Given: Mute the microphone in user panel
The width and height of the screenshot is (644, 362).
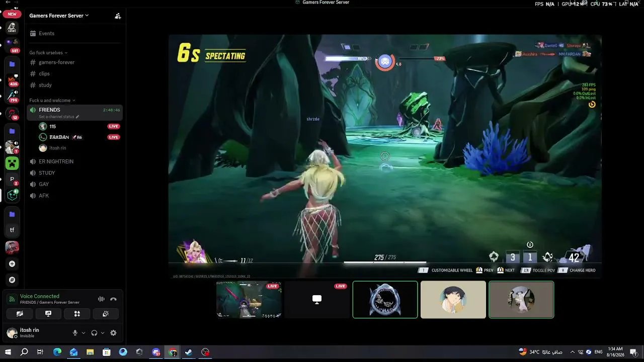Looking at the screenshot, I should (x=75, y=333).
